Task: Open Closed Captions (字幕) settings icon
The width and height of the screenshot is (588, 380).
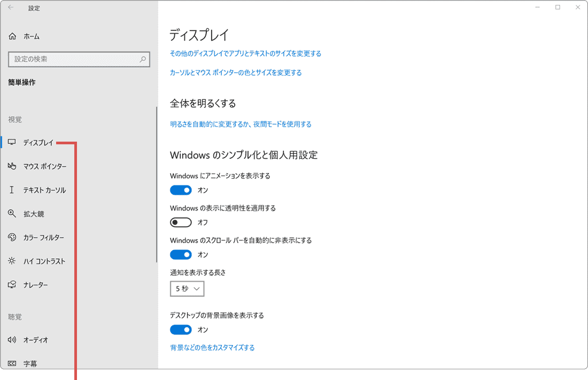Action: (12, 363)
